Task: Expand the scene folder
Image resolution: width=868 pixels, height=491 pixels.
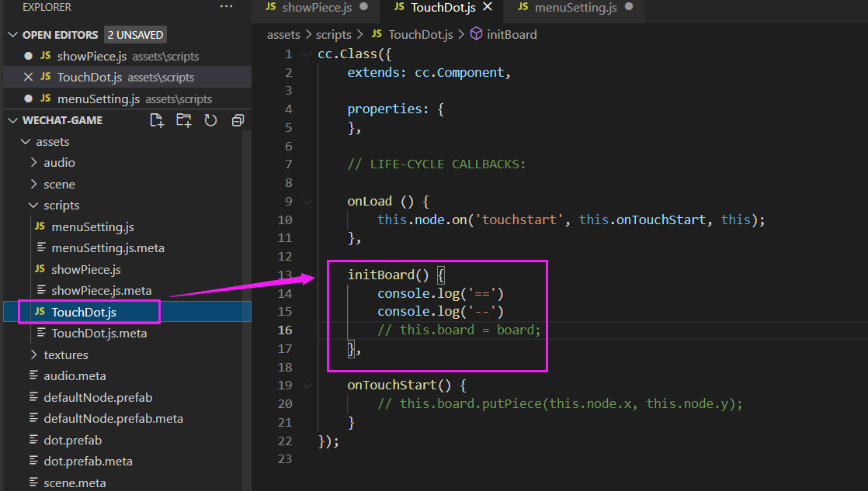Action: [33, 184]
